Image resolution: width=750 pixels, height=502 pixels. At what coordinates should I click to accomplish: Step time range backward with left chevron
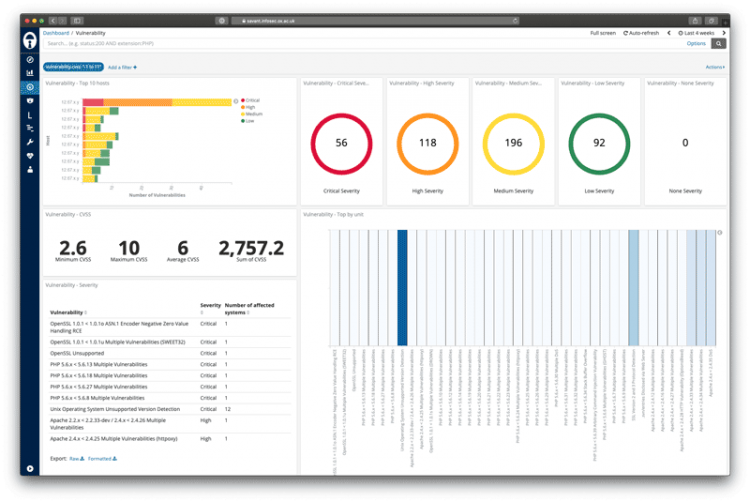[669, 33]
